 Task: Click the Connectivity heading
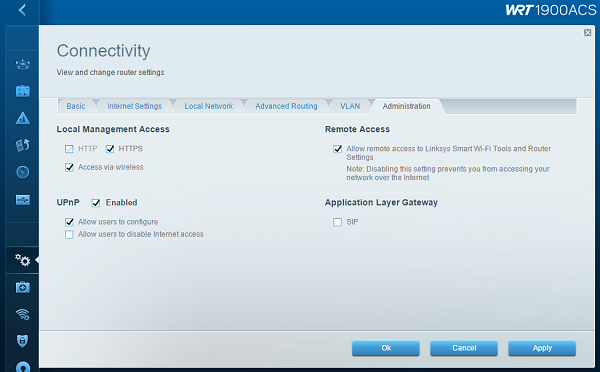[x=103, y=51]
